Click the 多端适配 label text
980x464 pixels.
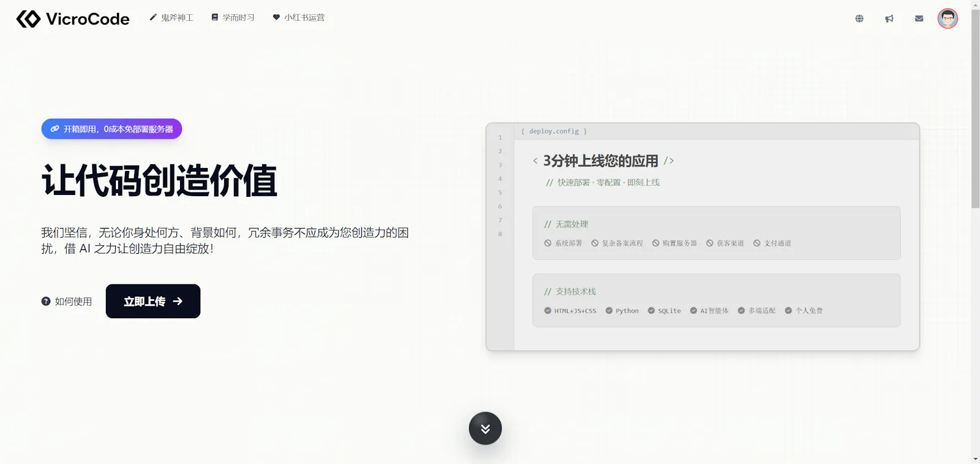pyautogui.click(x=762, y=311)
